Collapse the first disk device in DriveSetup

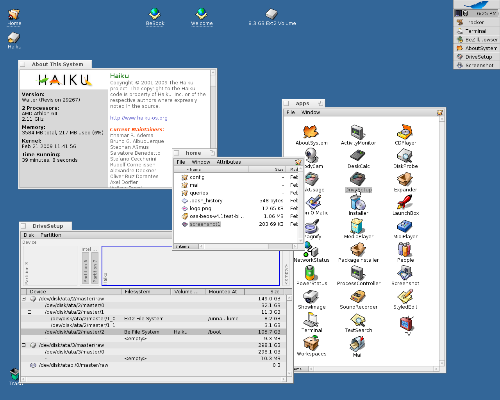click(24, 299)
